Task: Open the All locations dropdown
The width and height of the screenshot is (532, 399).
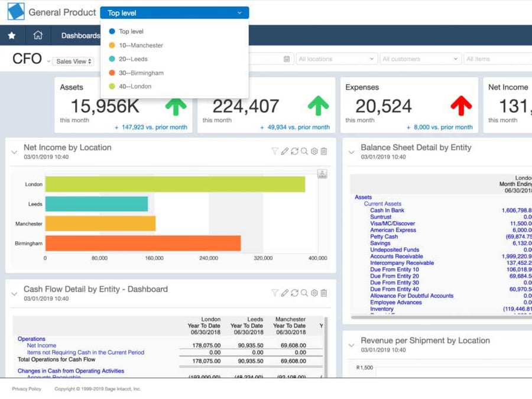Action: (x=336, y=59)
